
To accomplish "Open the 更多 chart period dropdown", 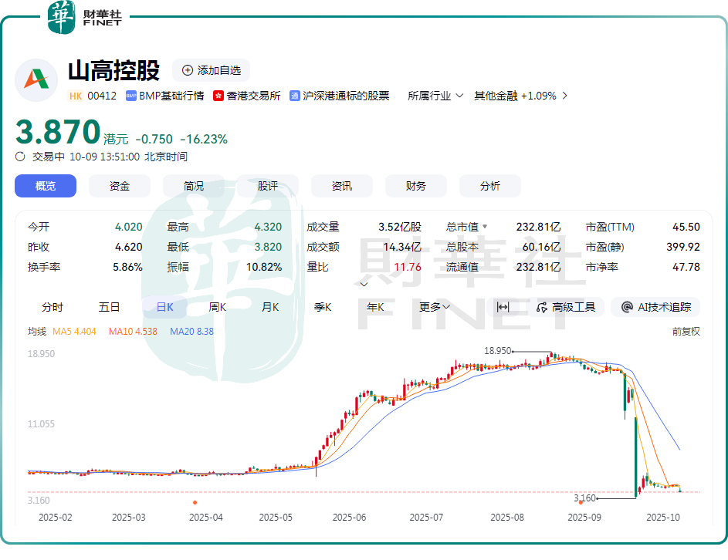I will pos(435,307).
